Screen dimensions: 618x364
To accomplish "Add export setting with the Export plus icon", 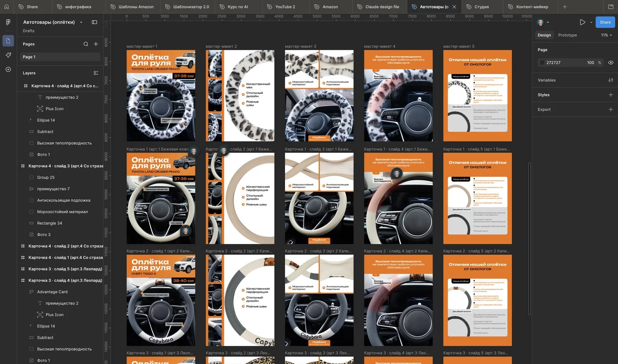I will coord(611,110).
